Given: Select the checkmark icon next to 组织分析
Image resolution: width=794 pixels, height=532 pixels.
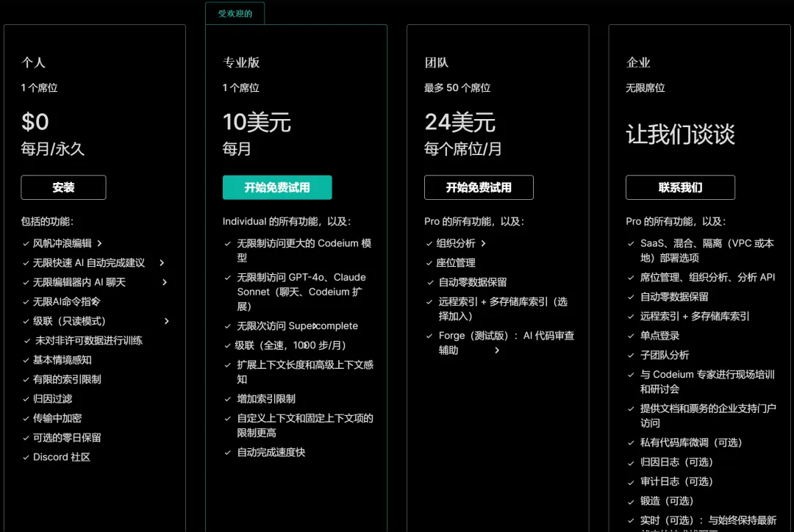Looking at the screenshot, I should click(429, 243).
